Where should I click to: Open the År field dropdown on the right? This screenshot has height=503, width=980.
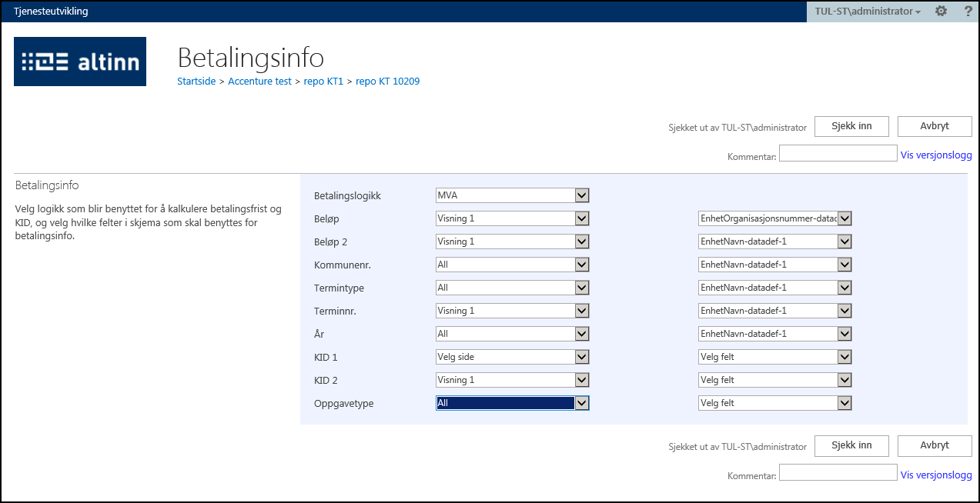tap(774, 334)
